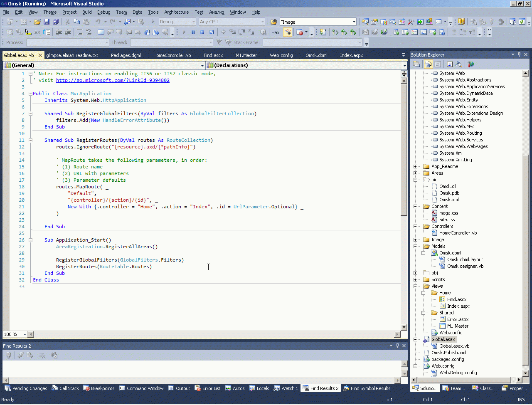
Task: Click the Open File folder icon
Action: [x=37, y=22]
